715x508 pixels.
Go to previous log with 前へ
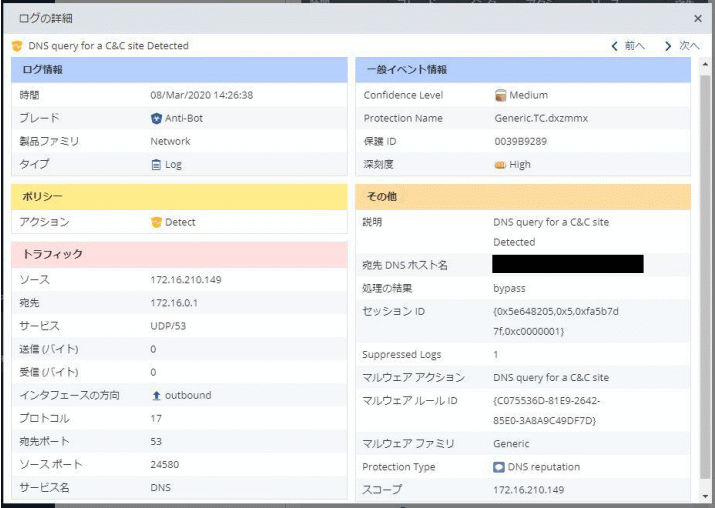[629, 46]
